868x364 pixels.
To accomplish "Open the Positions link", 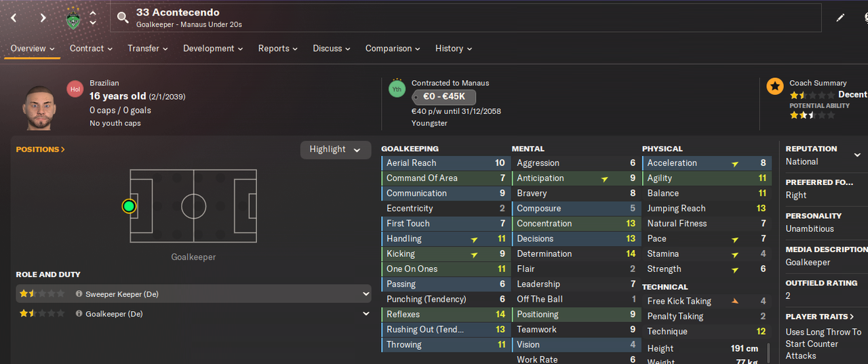I will click(41, 149).
